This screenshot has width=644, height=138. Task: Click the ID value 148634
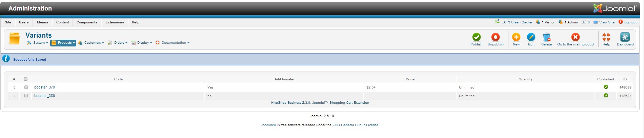pos(625,96)
